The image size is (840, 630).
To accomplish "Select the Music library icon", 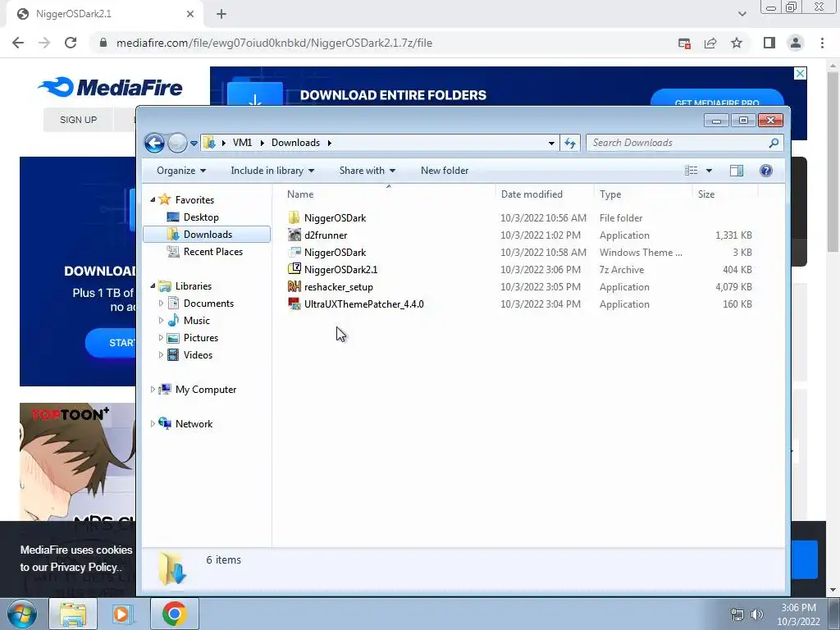I will coord(173,321).
